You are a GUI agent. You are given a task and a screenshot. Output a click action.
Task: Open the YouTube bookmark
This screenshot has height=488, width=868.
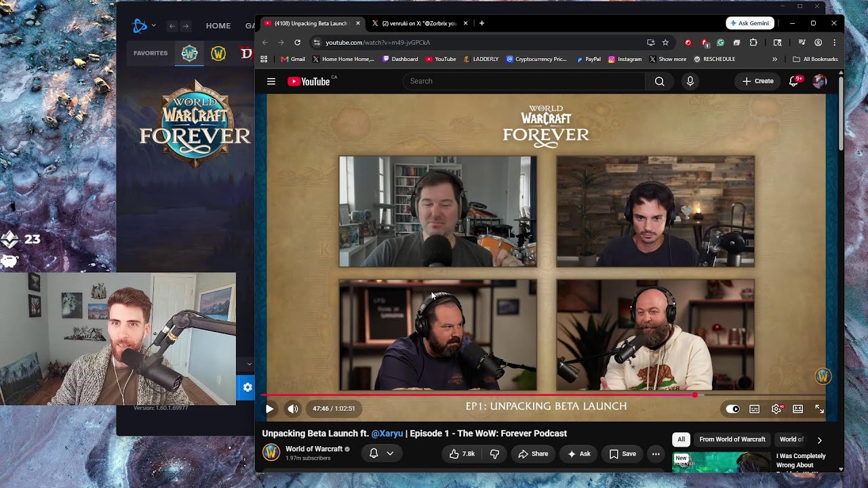(x=441, y=59)
